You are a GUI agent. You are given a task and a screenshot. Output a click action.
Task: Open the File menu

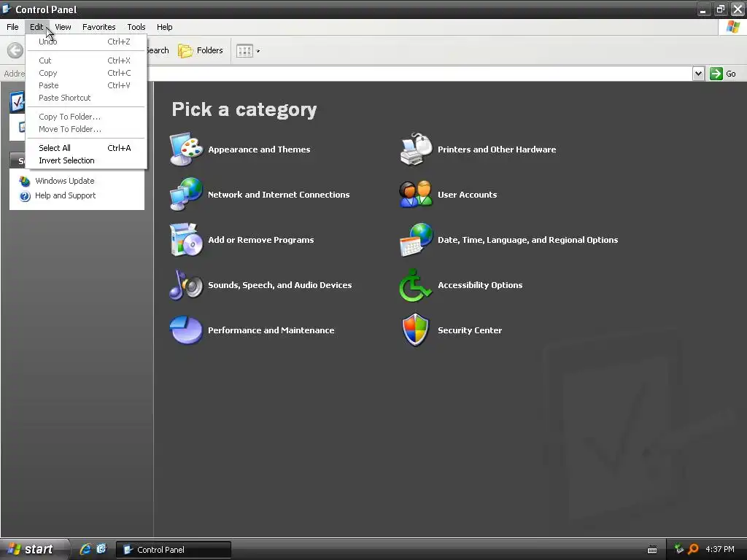coord(12,27)
